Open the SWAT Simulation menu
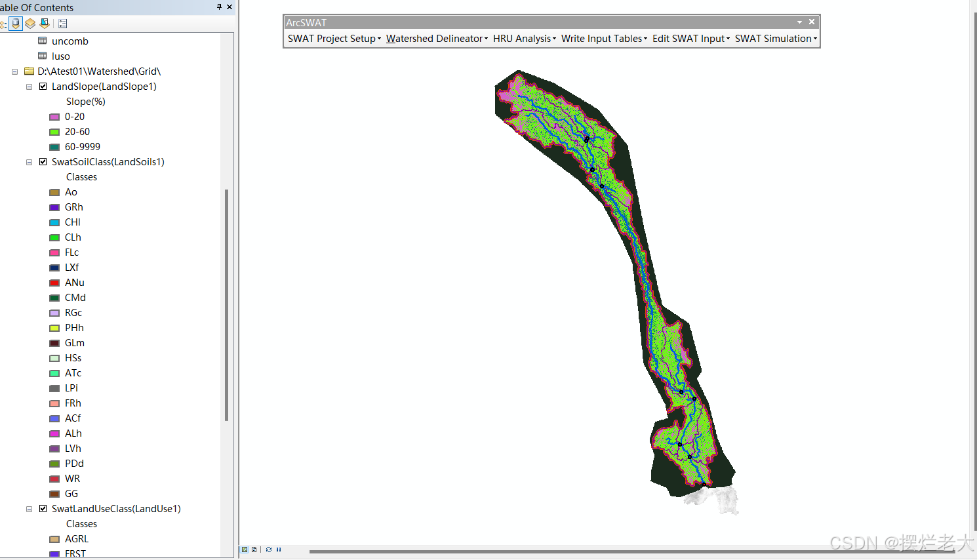Viewport: 977px width, 560px height. [776, 39]
